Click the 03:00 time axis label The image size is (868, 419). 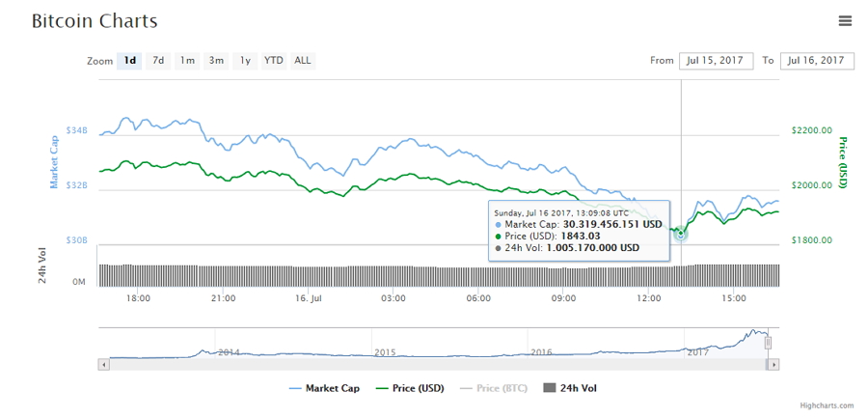[x=393, y=298]
